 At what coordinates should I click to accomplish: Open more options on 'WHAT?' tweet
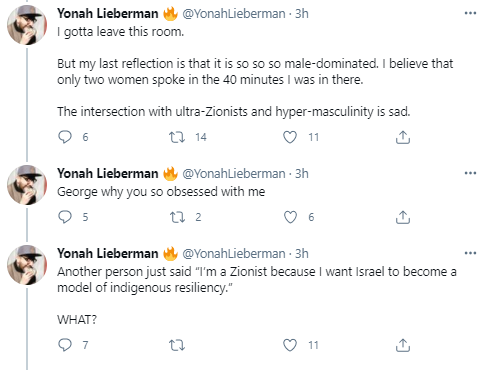[470, 253]
